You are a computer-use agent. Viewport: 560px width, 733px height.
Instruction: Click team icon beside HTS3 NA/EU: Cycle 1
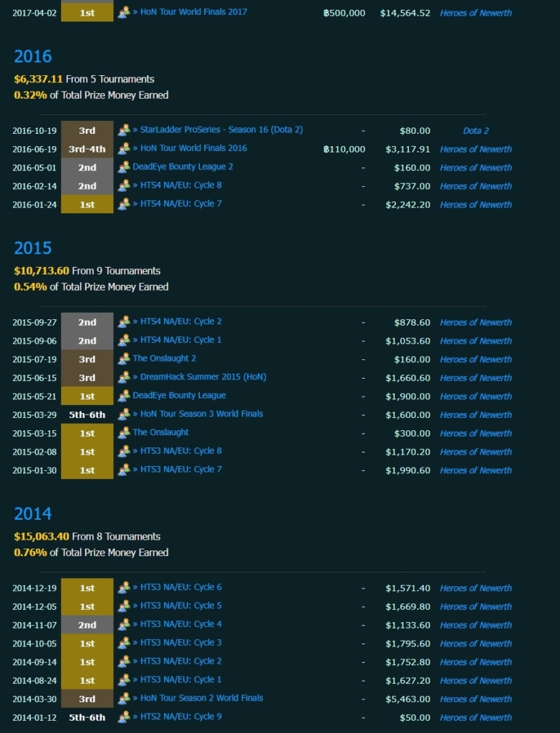tap(123, 680)
